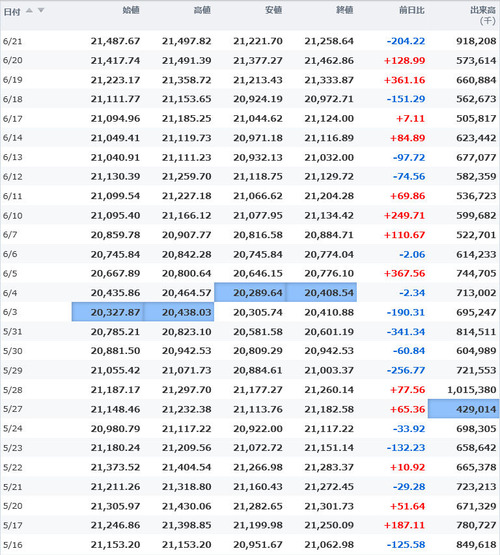The image size is (500, 555).
Task: Select highlighted high value 20,438.03
Action: (179, 312)
